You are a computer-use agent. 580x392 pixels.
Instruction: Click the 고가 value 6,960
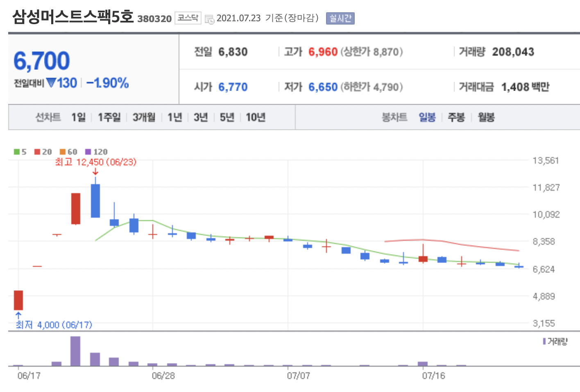[323, 52]
